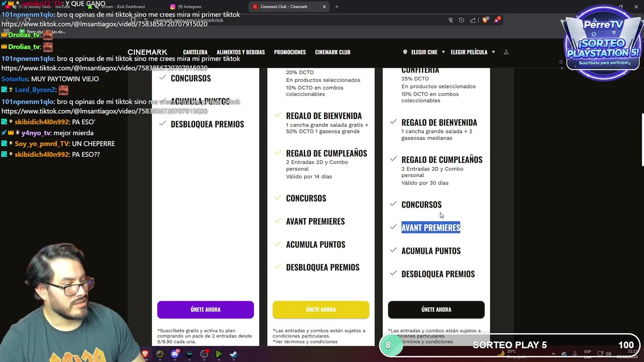The width and height of the screenshot is (644, 362).
Task: Click Acumula Puntos in the middle plan
Action: point(315,244)
